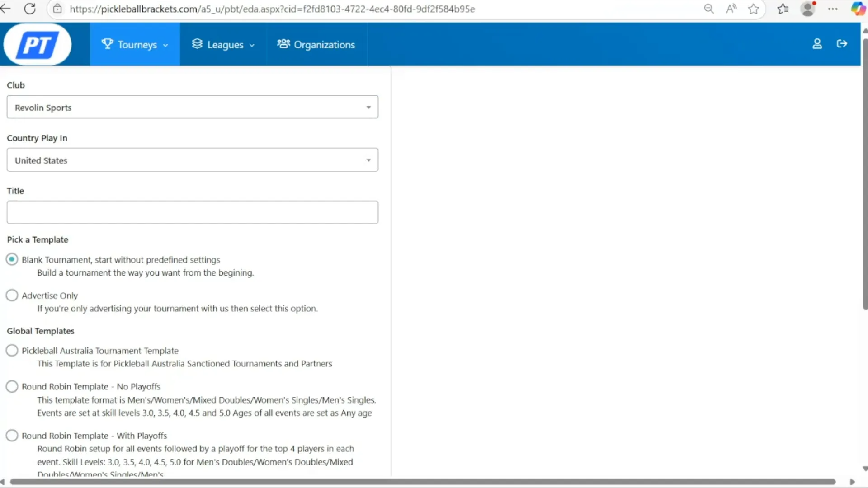Click the horizontal scrollbar at bottom

[x=422, y=482]
